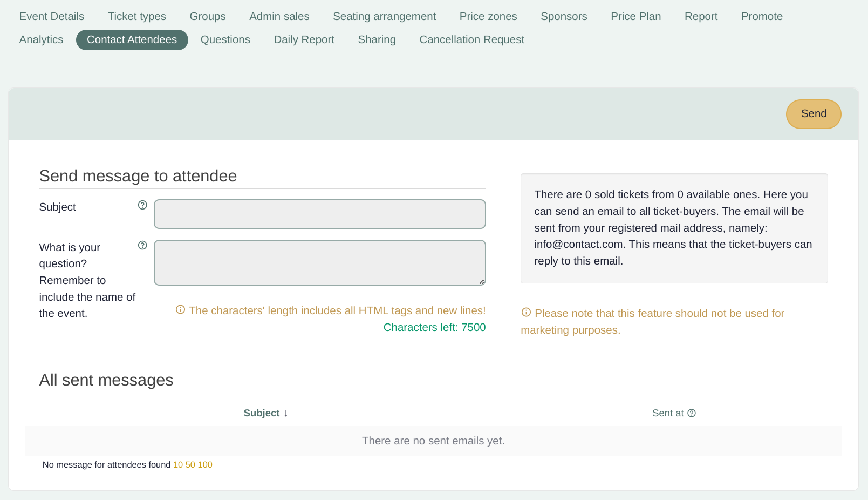Click 'No message for attendees found' text
Screen dimensions: 868x500
click(x=107, y=464)
